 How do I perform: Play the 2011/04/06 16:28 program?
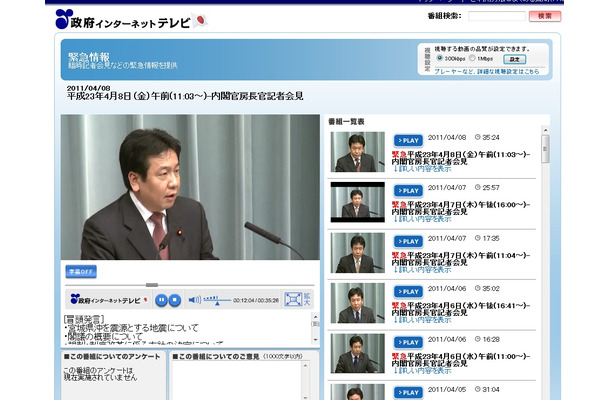408,342
